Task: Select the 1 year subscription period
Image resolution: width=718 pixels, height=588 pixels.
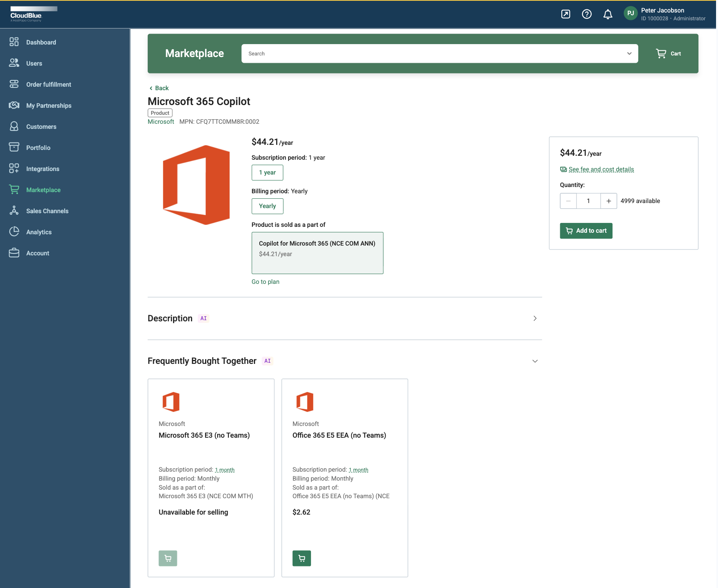Action: coord(267,173)
